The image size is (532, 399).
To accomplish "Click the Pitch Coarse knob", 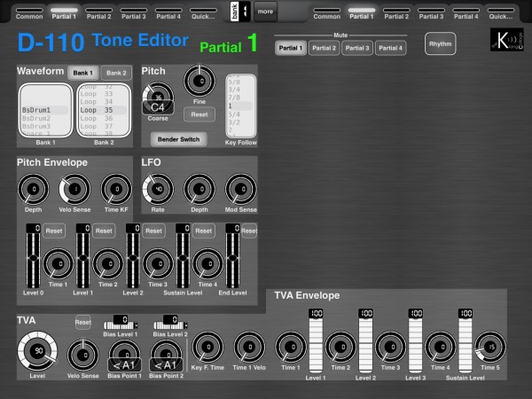I will pos(158,98).
